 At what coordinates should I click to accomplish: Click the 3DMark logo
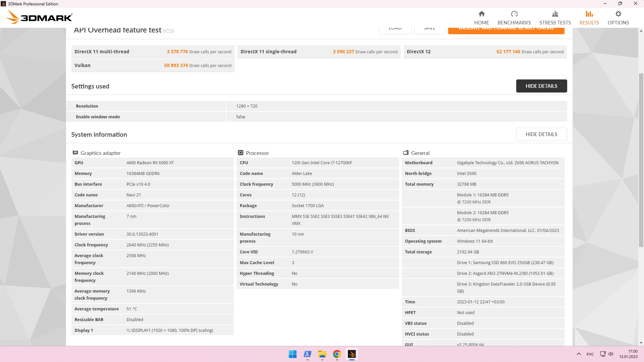pos(39,17)
